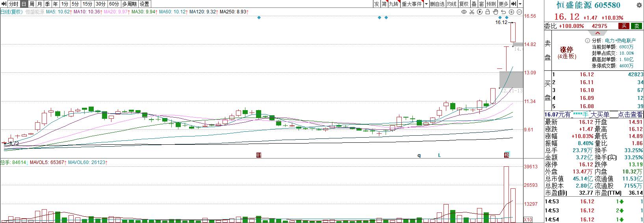644x223 pixels.
Task: Open the 复权 price adjustment option
Action: pos(464,4)
